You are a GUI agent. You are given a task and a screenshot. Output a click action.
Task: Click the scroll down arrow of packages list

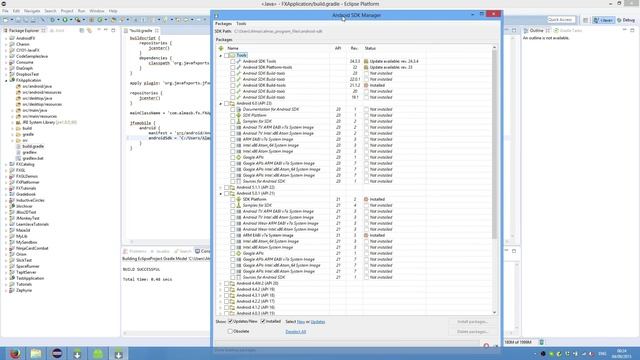(495, 313)
